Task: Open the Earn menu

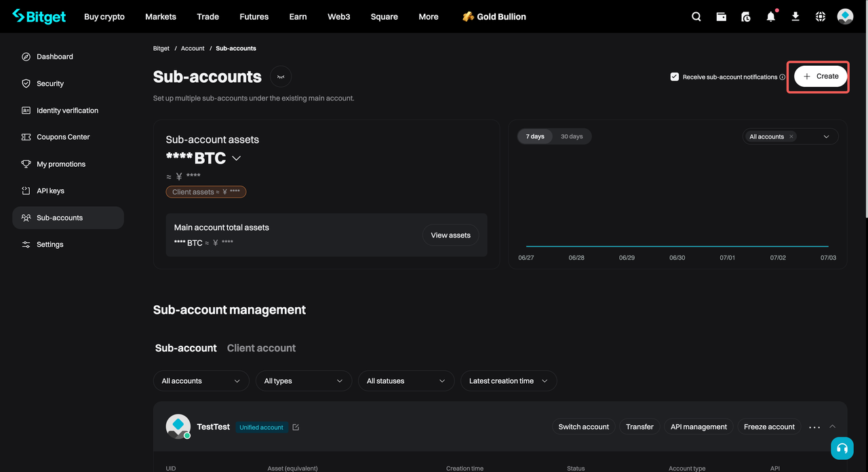Action: 298,16
